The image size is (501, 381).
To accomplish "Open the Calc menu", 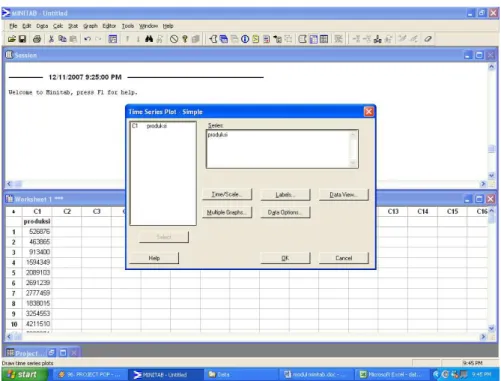I will pyautogui.click(x=58, y=26).
